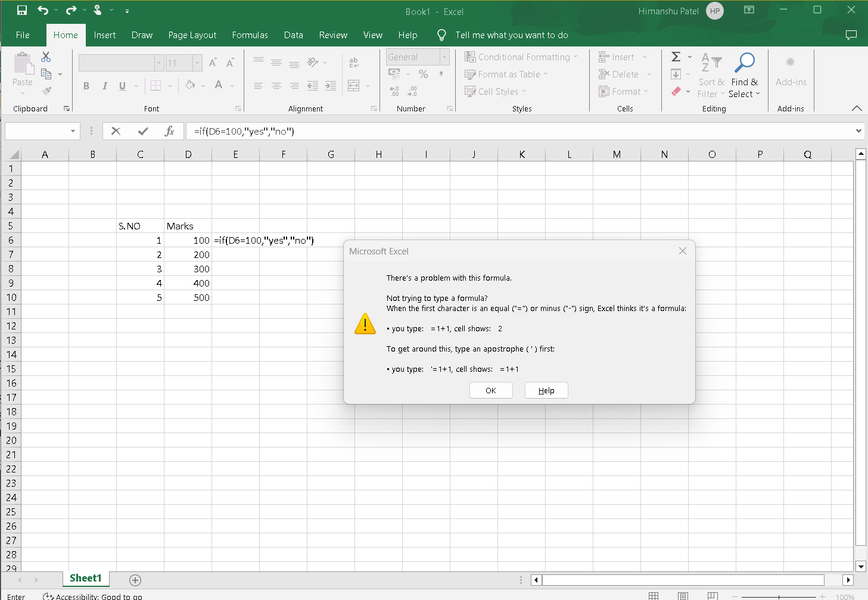Screen dimensions: 868x600
Task: Open the Page Layout tab
Action: click(x=192, y=35)
